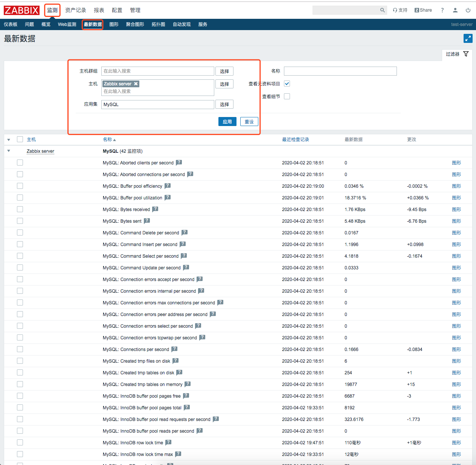Open the user profile icon
The image size is (476, 465).
(455, 10)
